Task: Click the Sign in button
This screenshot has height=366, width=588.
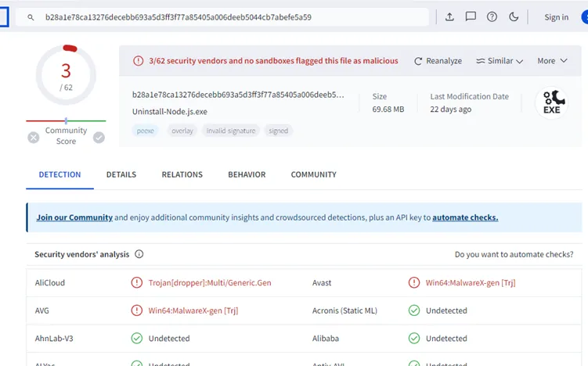Action: pos(556,17)
